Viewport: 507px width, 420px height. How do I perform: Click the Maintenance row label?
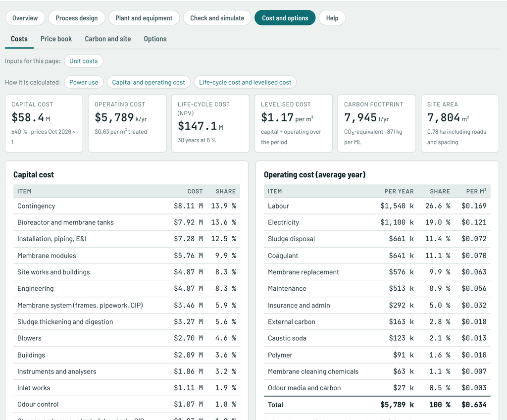coord(287,289)
